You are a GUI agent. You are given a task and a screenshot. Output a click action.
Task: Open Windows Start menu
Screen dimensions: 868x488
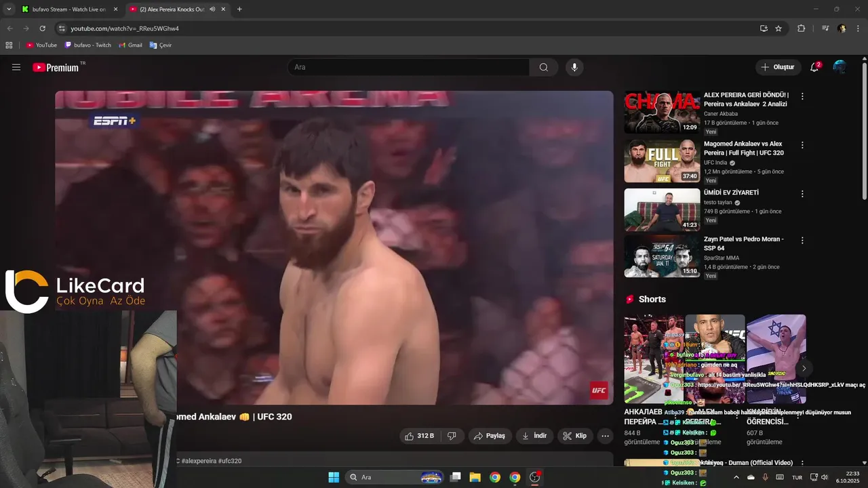[x=334, y=477]
